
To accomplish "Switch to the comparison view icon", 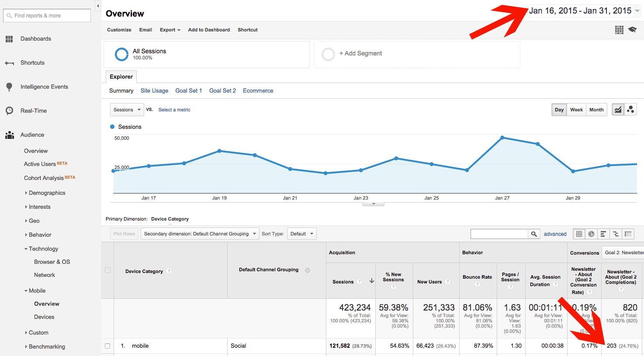I will [x=616, y=234].
